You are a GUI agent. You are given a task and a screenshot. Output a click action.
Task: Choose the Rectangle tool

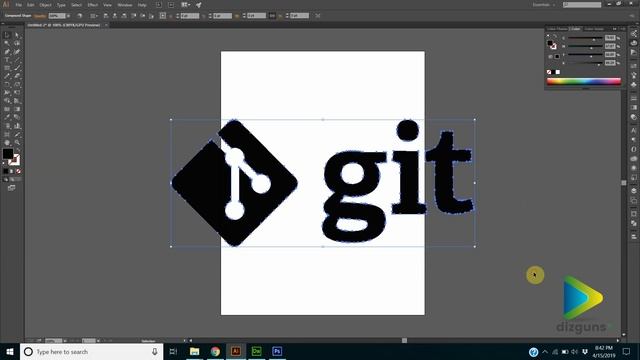coord(7,68)
